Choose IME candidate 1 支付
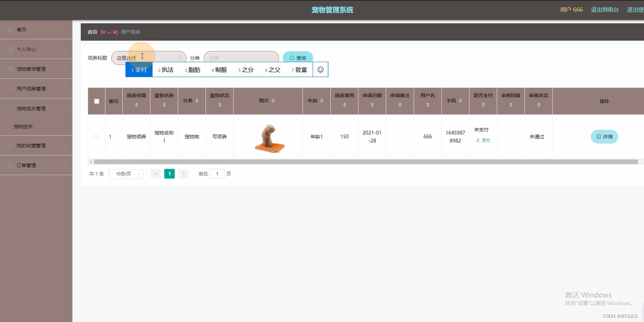 [139, 70]
